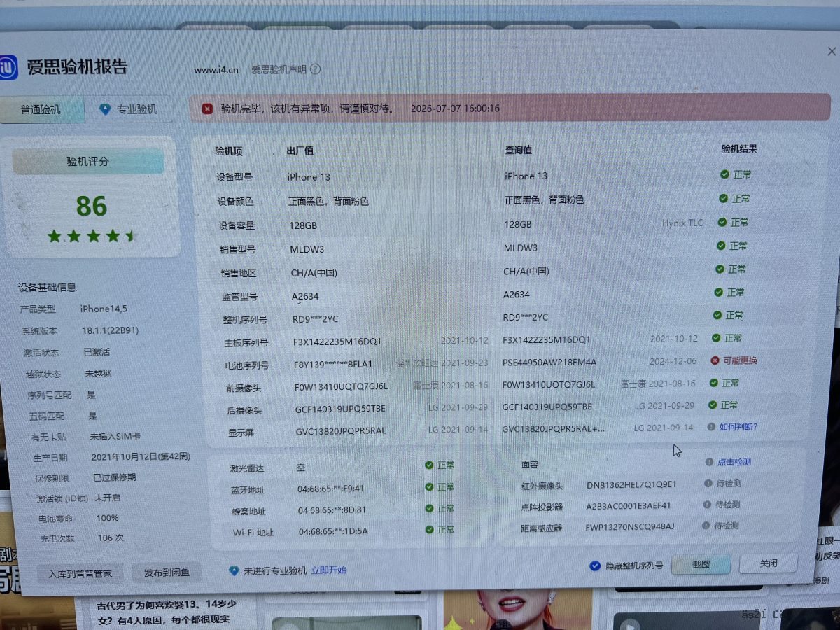Click the green check icon for 主板序列号 row

(715, 337)
